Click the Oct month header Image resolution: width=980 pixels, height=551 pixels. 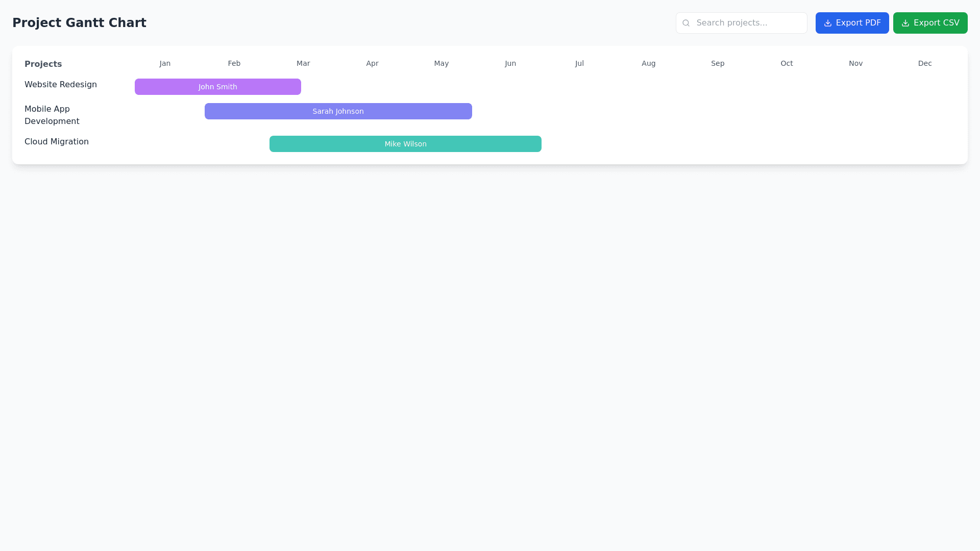[787, 63]
